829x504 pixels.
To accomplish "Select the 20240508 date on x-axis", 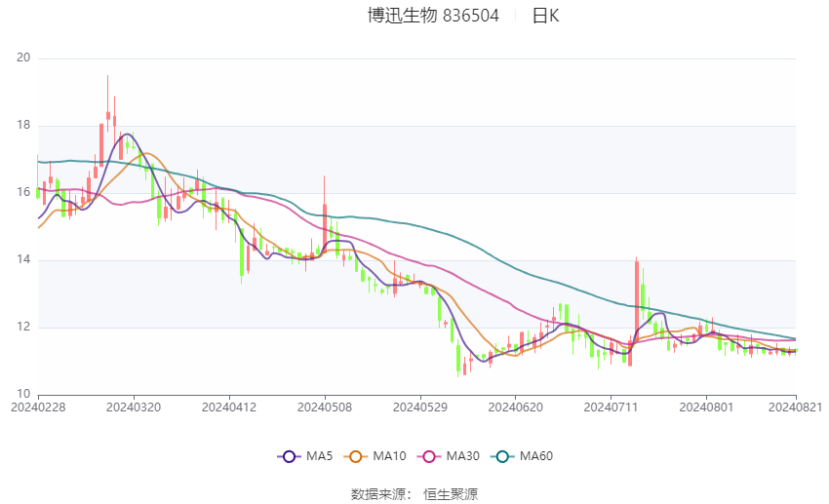I will tap(323, 407).
